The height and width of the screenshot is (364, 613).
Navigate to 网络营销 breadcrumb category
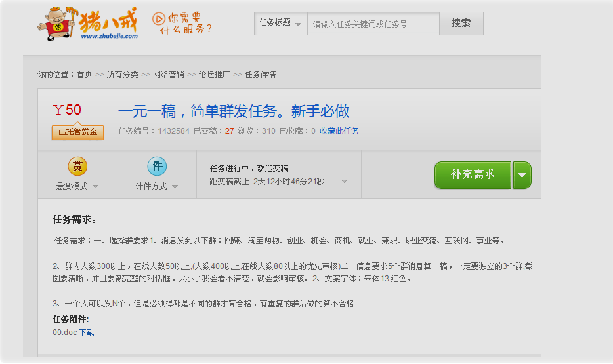(168, 75)
